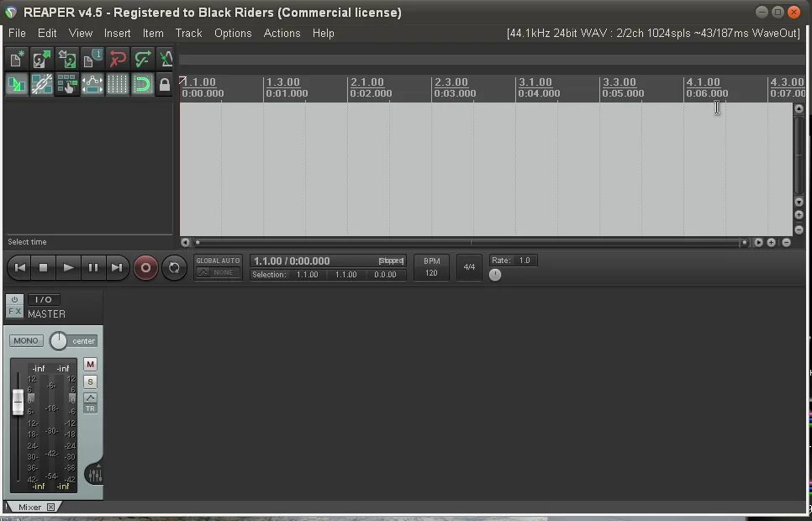Screen dimensions: 812x521
Task: Open the Project Settings info icon
Action: pos(92,59)
